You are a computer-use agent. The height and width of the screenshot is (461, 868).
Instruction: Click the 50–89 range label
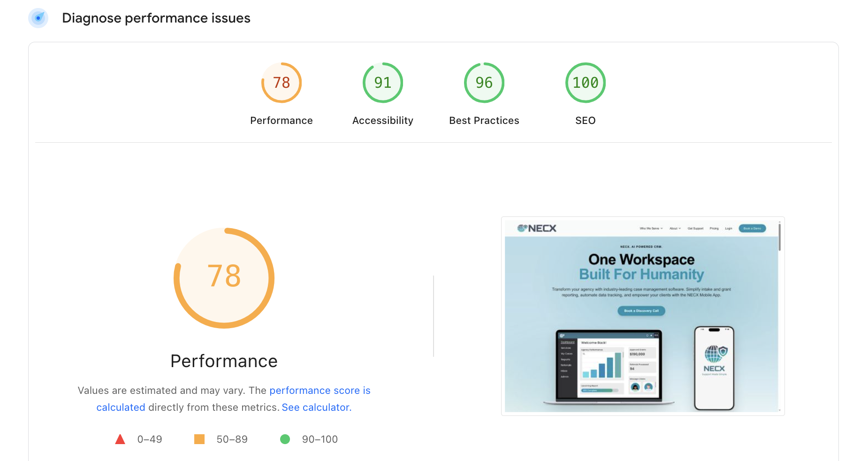coord(232,439)
